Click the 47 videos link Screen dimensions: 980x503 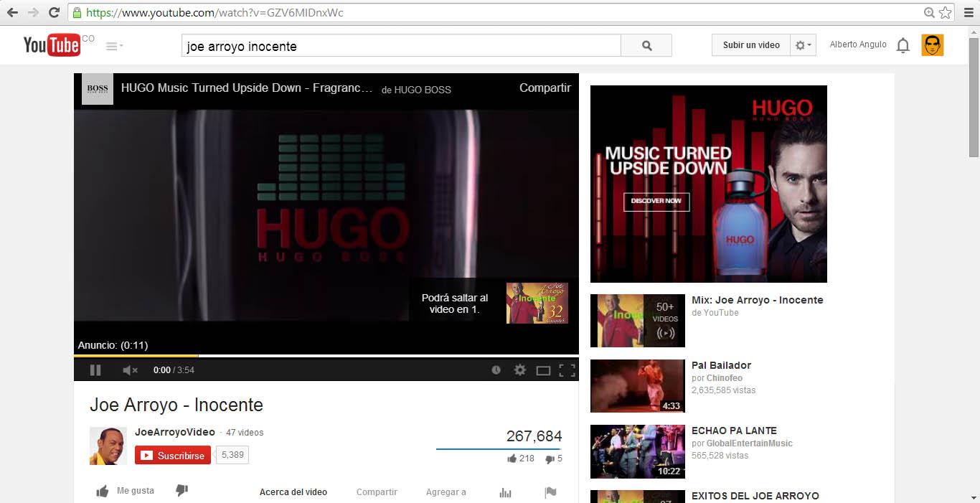245,433
